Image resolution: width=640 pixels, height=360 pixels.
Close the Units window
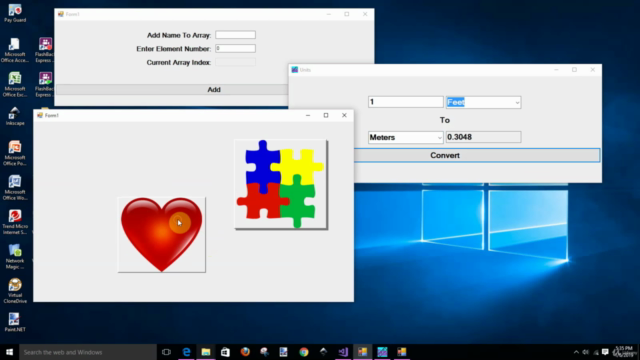click(x=593, y=70)
